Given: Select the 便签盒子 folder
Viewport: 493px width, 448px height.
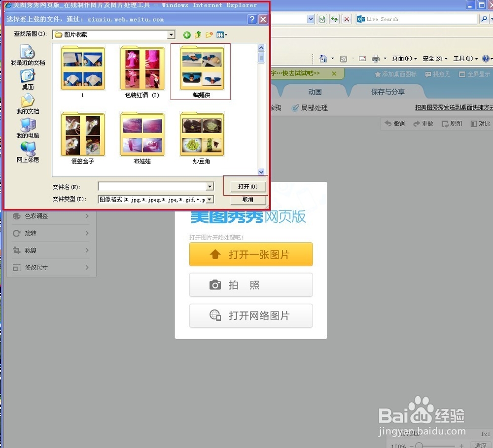Looking at the screenshot, I should point(83,138).
